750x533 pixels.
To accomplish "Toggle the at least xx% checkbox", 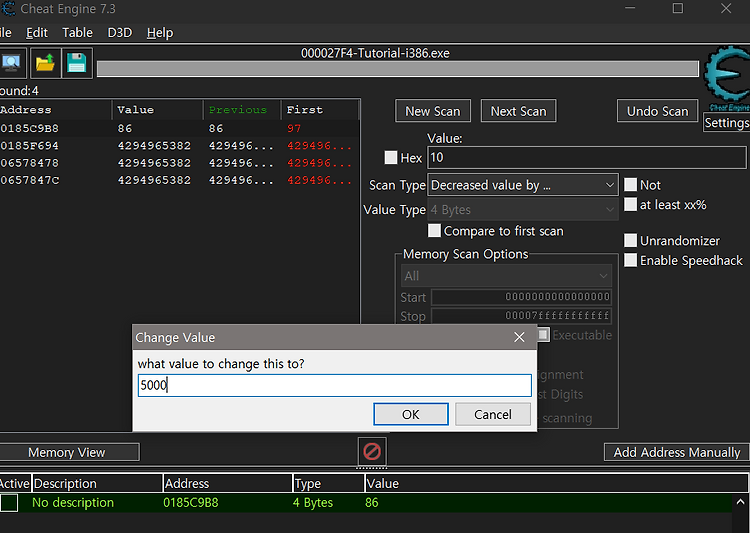I will pos(630,205).
